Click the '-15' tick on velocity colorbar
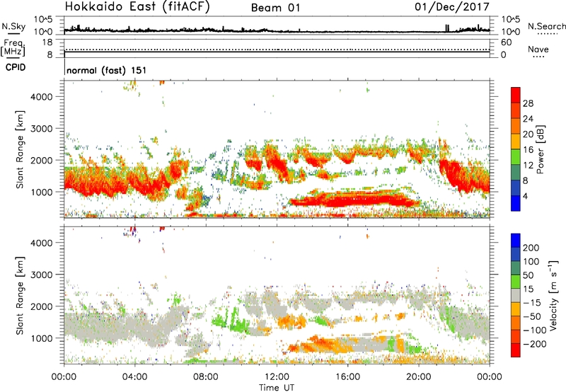The width and height of the screenshot is (566, 392). (532, 302)
